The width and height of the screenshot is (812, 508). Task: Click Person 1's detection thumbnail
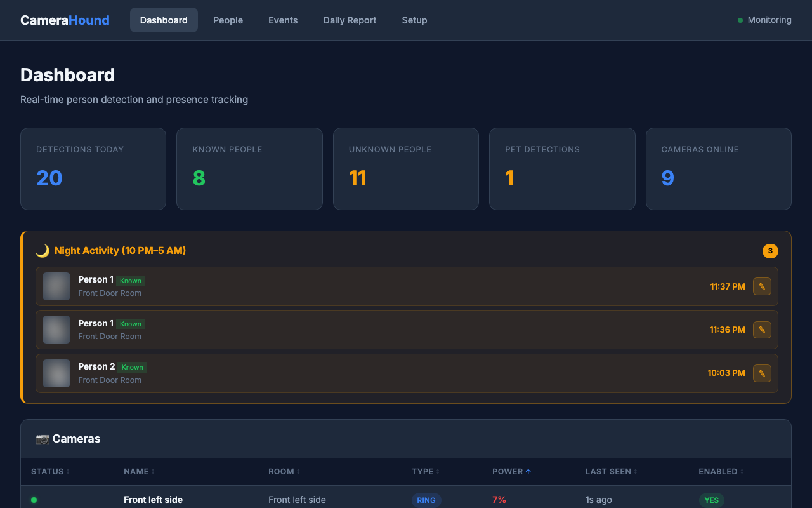[x=56, y=286]
